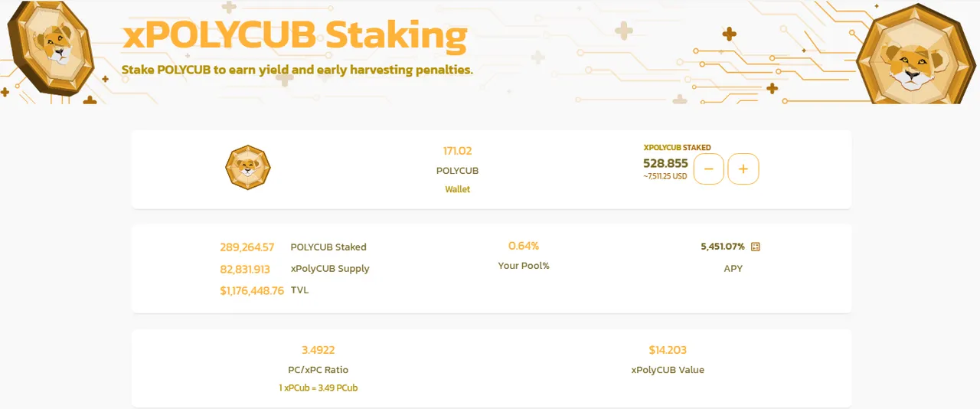Click the 289,264.57 POLYCUB Staked figure
The image size is (980, 409).
(x=247, y=247)
